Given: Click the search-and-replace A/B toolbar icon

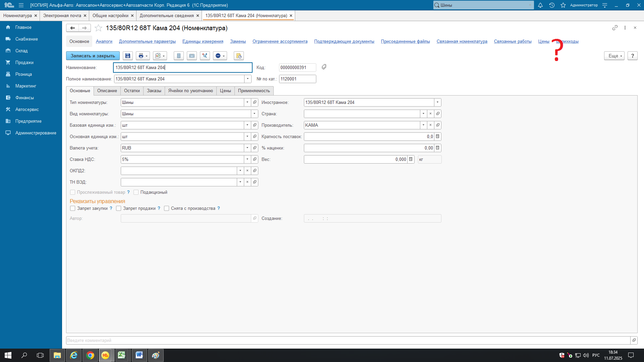Looking at the screenshot, I should tap(205, 56).
